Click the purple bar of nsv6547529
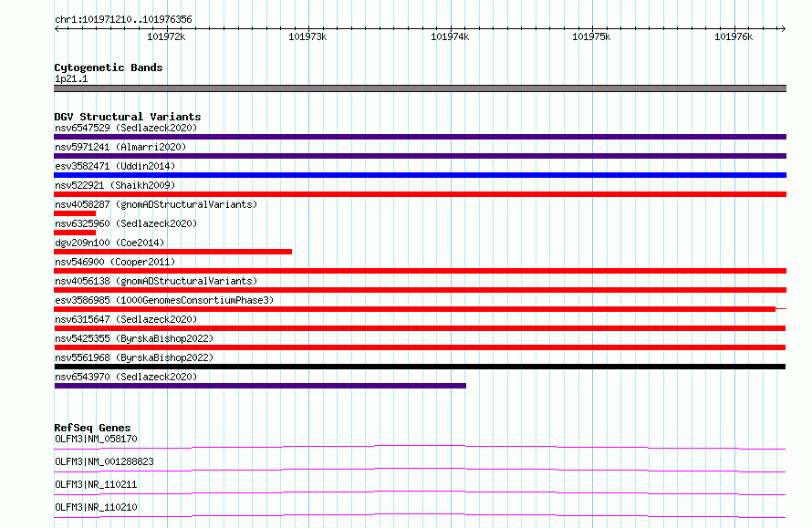 [x=420, y=137]
